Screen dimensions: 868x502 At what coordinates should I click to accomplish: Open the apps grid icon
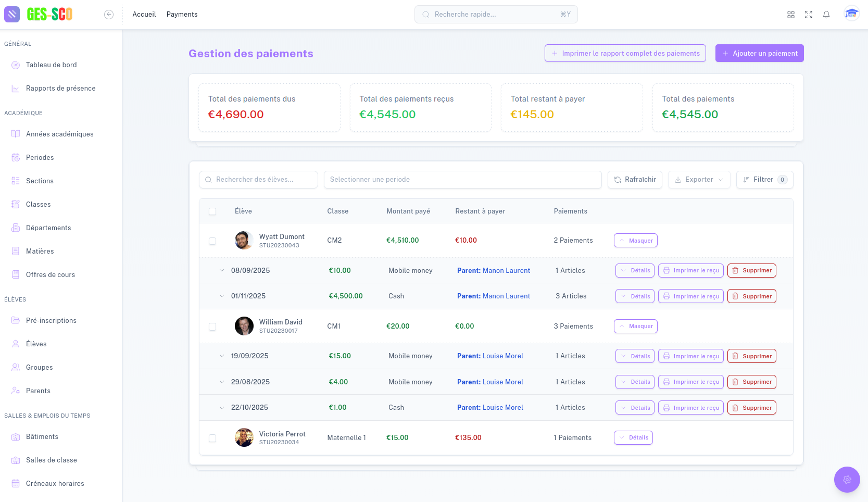click(791, 14)
